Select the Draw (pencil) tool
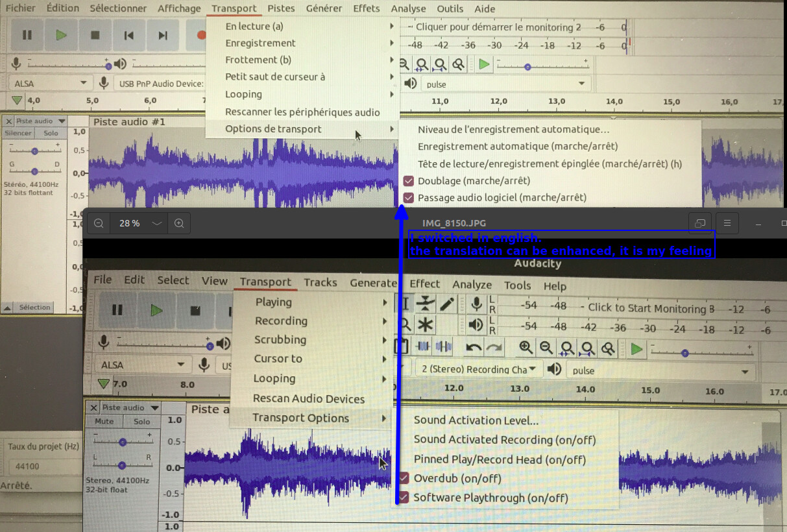The image size is (787, 532). (446, 303)
